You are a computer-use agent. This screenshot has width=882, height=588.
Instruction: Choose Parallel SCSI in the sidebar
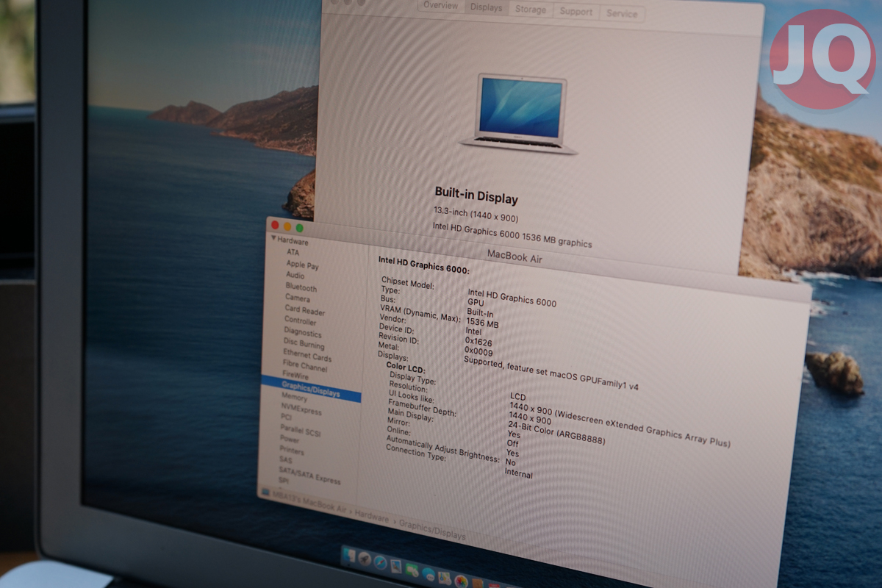pos(301,430)
